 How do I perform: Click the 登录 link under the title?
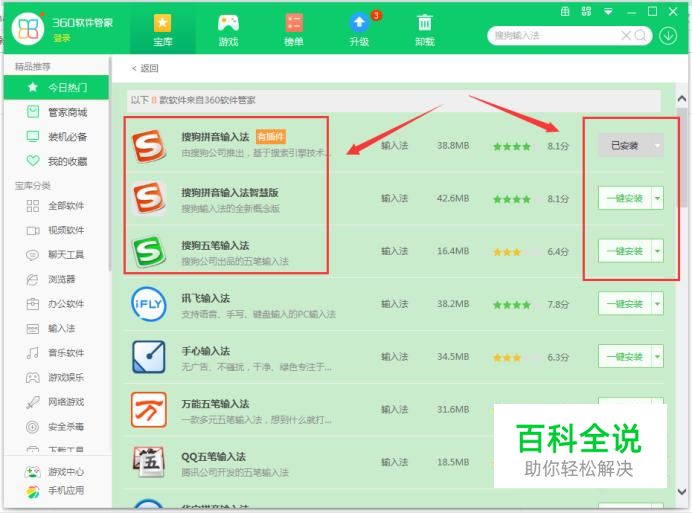pyautogui.click(x=62, y=38)
